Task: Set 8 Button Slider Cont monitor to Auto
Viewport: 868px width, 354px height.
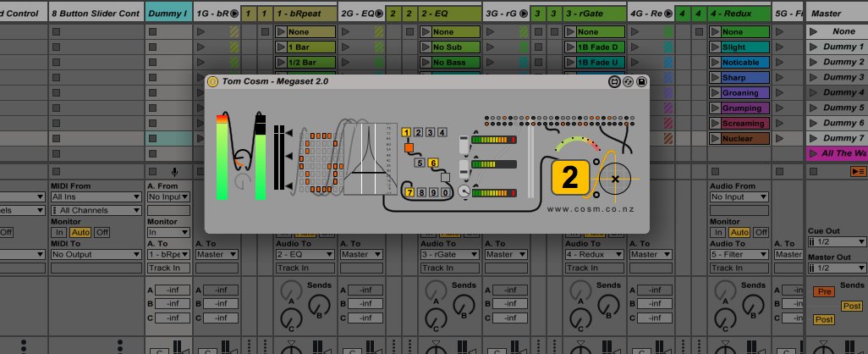Action: 80,233
